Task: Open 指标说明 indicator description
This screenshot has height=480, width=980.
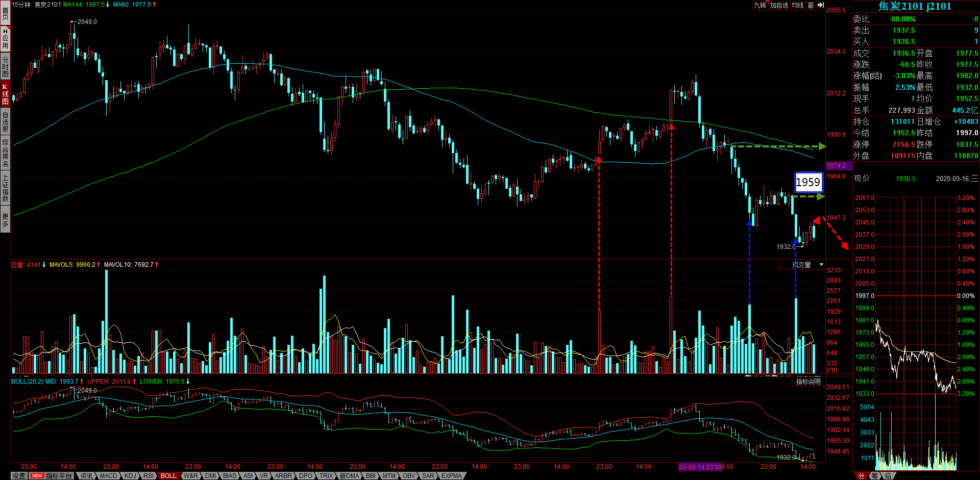Action: (808, 382)
